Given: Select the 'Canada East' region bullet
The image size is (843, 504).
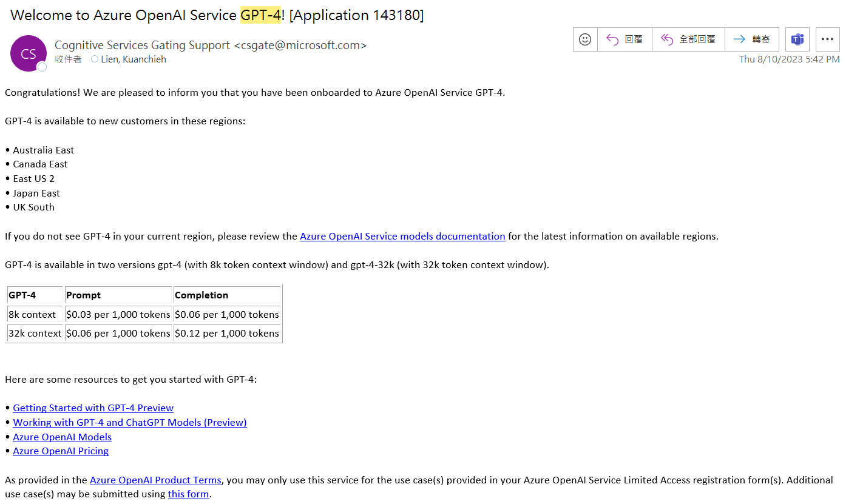Looking at the screenshot, I should (x=36, y=164).
